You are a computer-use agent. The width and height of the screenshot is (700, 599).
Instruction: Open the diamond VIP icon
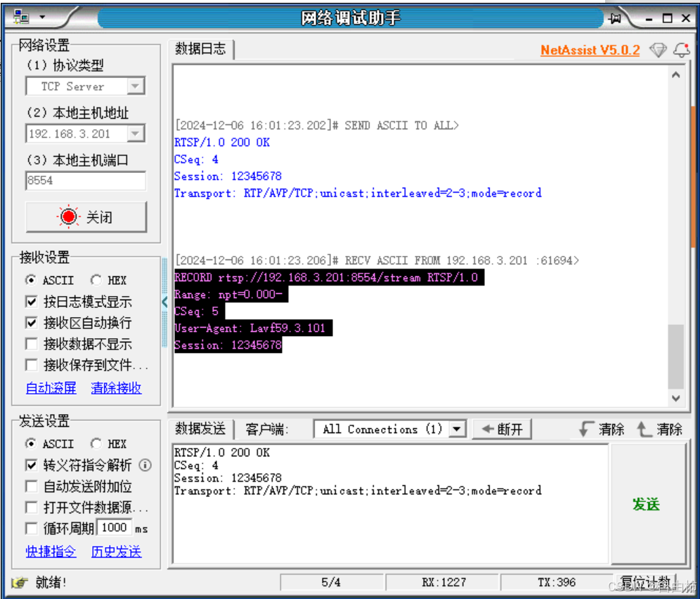coord(658,50)
